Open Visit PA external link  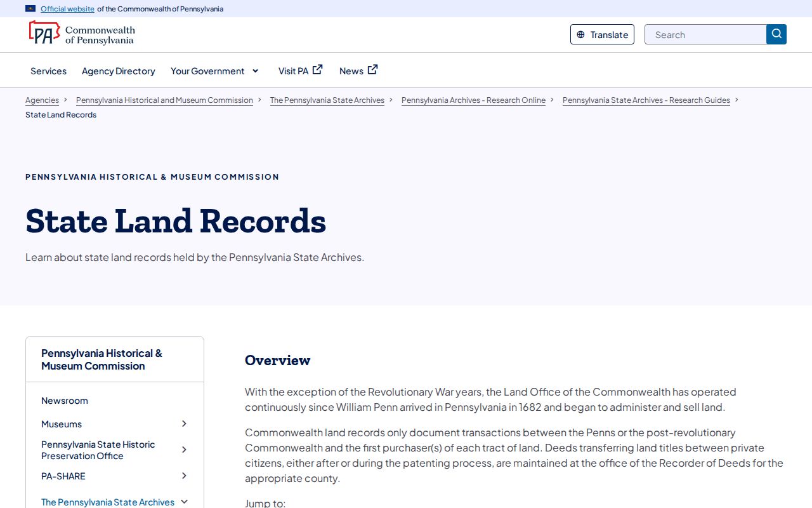tap(301, 70)
